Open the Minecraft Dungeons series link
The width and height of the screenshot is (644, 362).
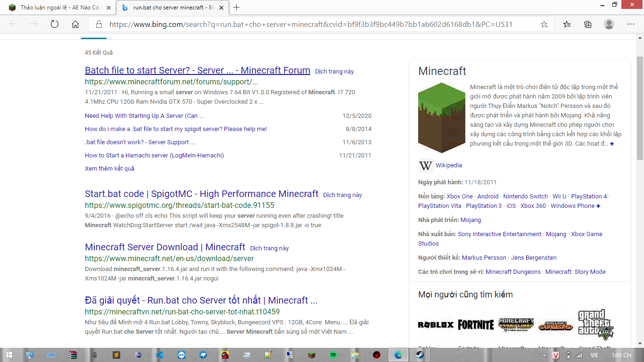tap(513, 272)
